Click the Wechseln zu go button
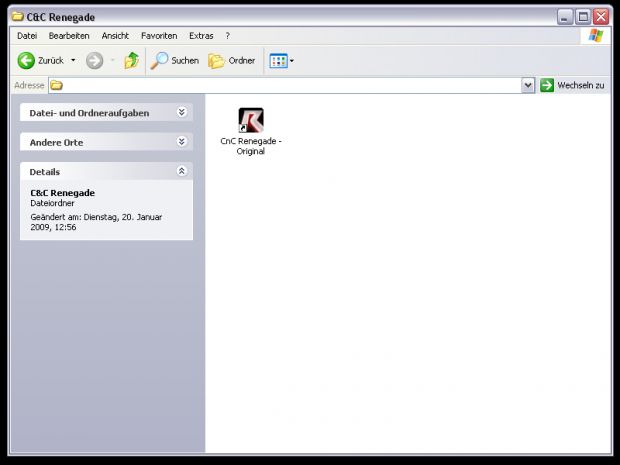The image size is (620, 465). click(572, 85)
